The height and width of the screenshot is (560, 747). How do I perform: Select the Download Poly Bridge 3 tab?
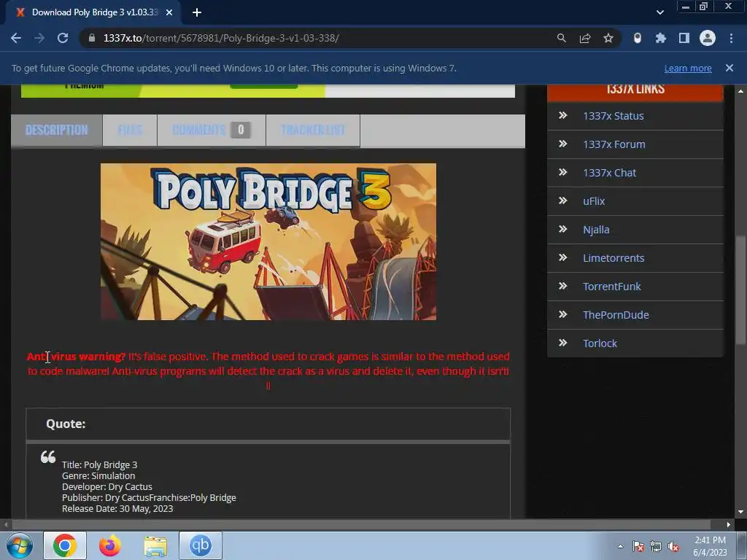(x=93, y=12)
